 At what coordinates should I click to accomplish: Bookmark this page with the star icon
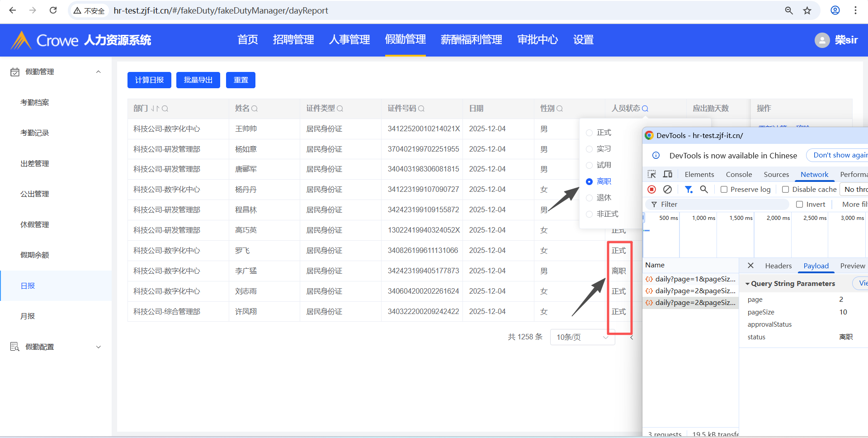click(807, 10)
